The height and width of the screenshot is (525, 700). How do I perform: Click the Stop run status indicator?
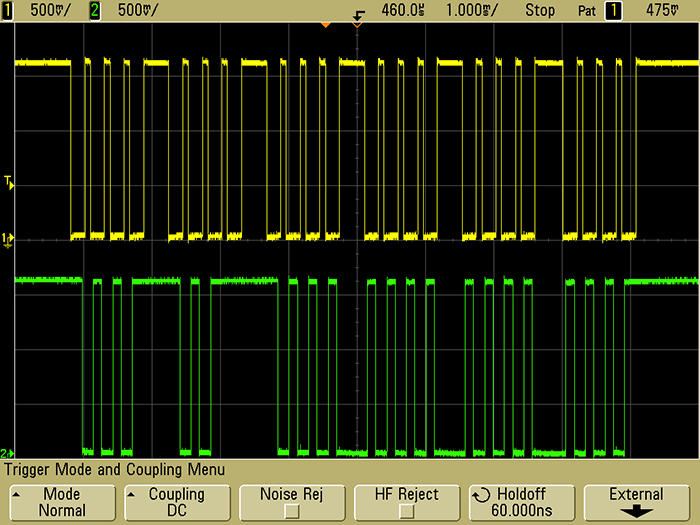[x=540, y=9]
